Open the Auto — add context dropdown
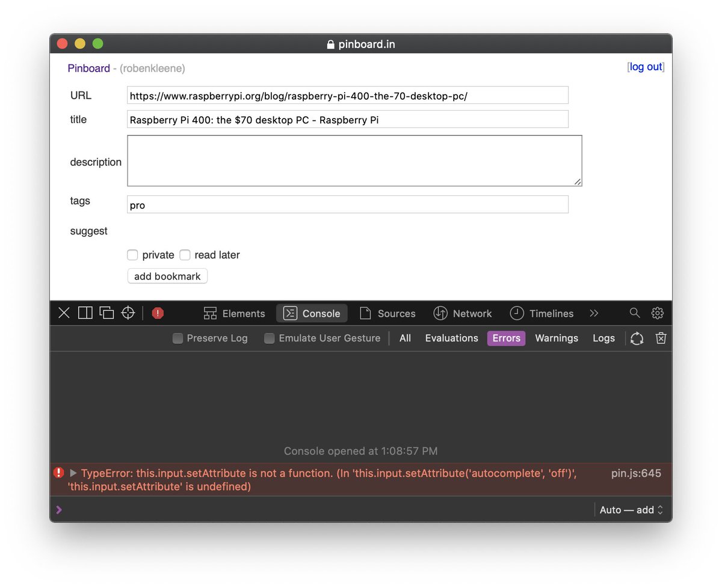722x588 pixels. pos(631,510)
